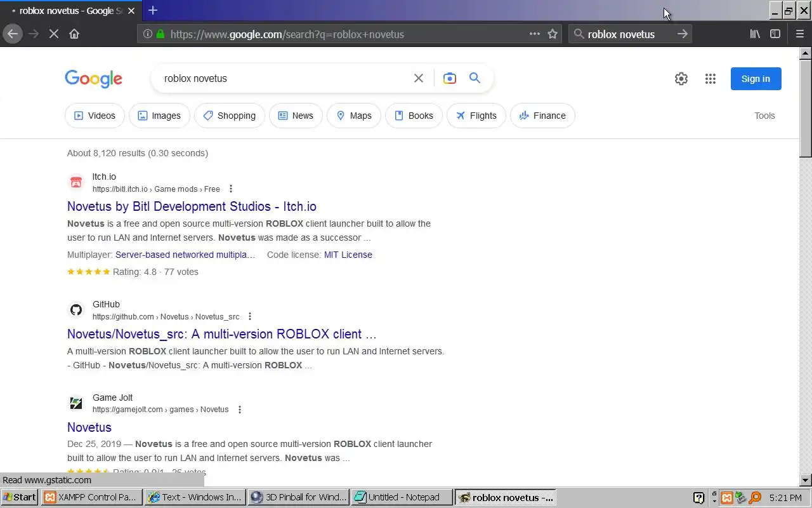
Task: Click the question mark help tray icon
Action: coord(698,498)
